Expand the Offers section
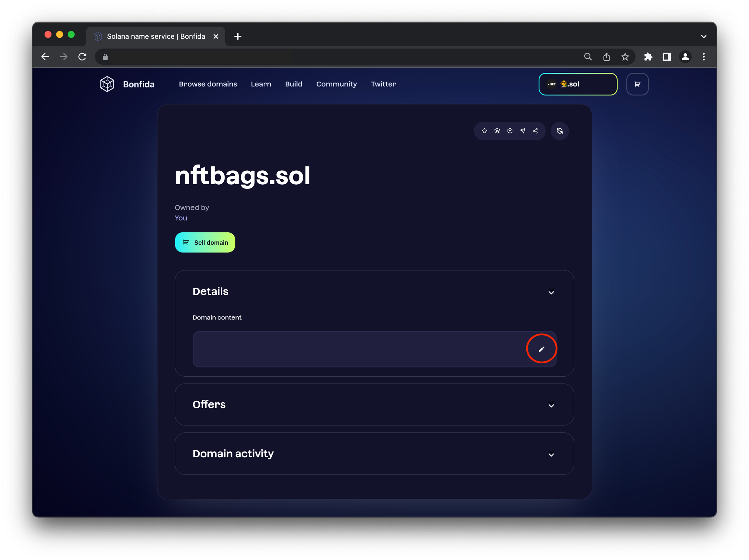 551,405
